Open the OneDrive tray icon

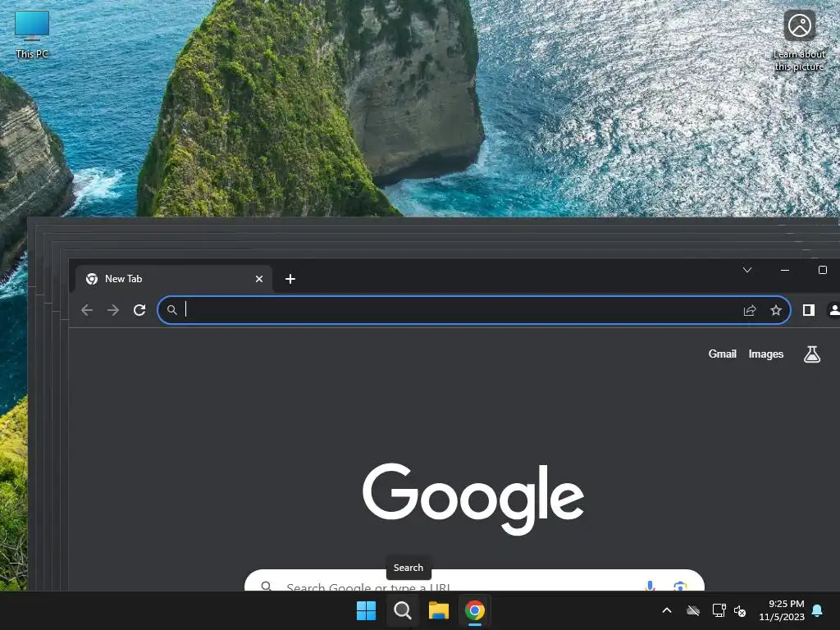(693, 610)
